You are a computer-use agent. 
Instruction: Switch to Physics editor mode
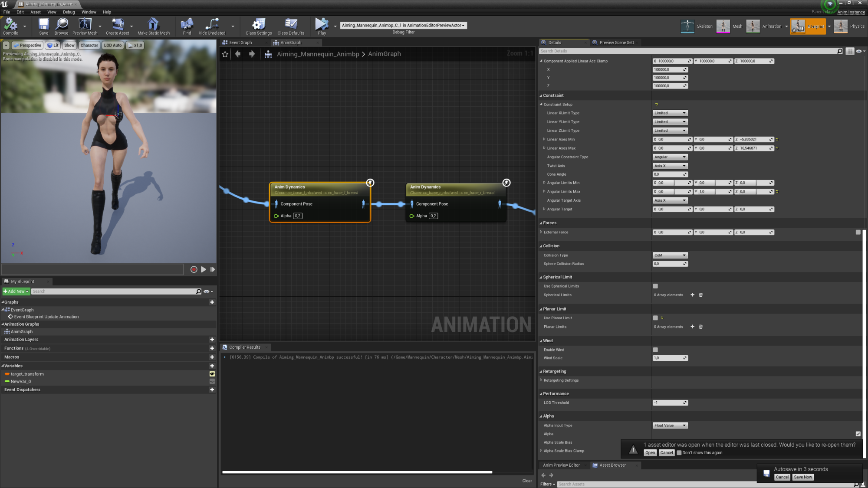point(850,26)
